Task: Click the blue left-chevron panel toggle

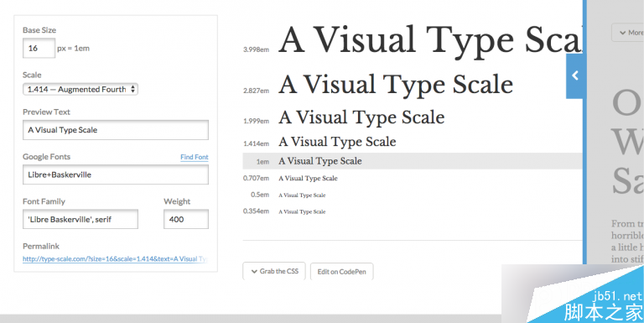Action: (x=575, y=76)
